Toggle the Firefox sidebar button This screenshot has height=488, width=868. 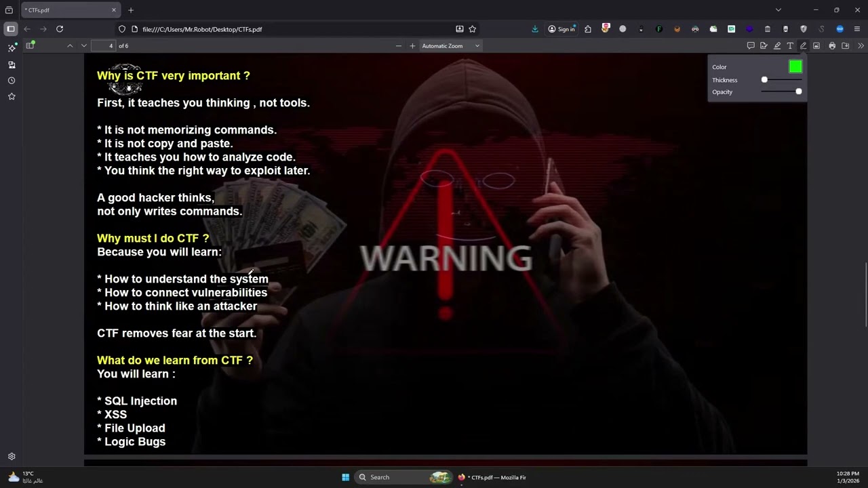[x=10, y=29]
